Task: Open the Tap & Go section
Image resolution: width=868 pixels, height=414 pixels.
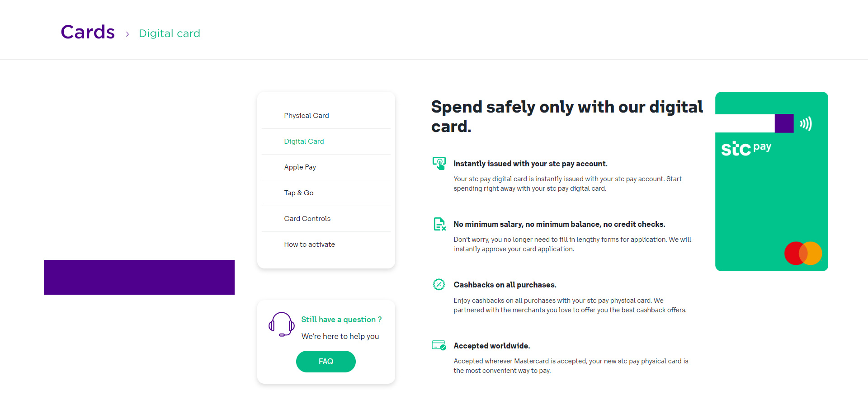Action: click(x=298, y=193)
